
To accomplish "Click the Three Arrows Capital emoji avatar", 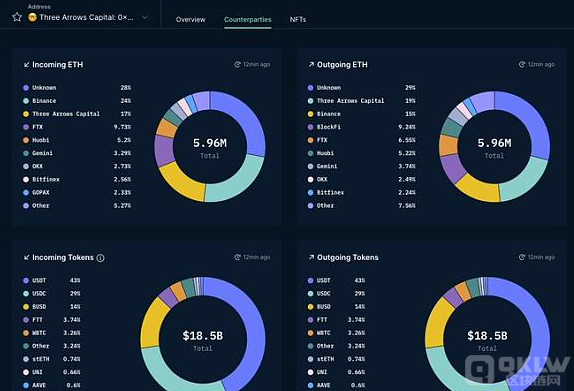I will [32, 17].
